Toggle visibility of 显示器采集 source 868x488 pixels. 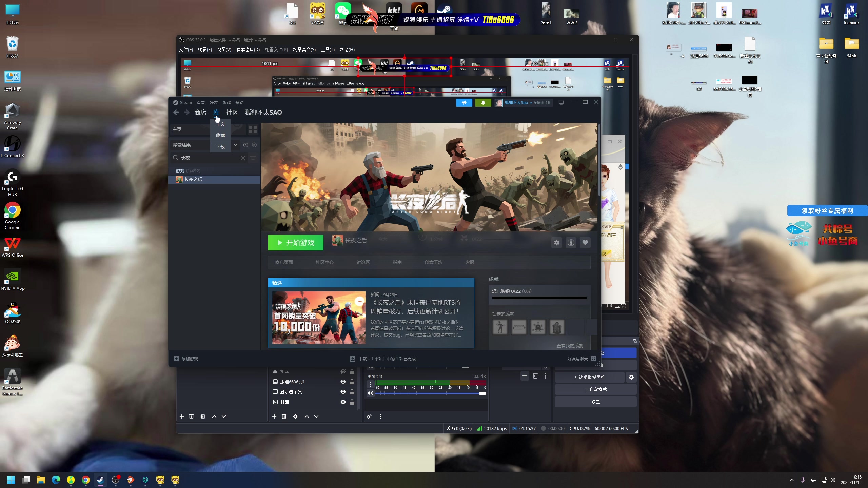point(343,392)
